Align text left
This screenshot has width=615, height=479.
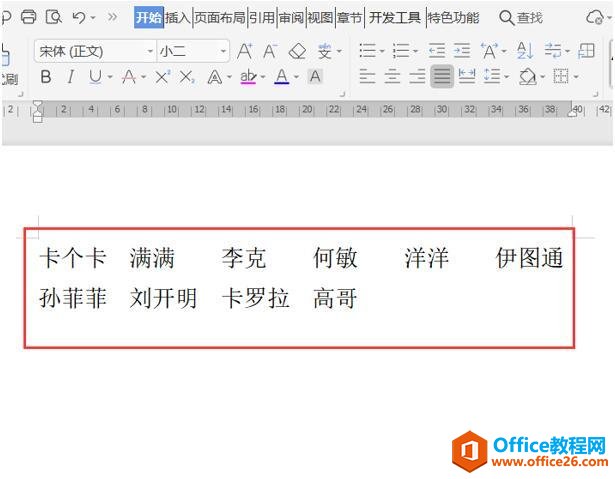click(367, 76)
